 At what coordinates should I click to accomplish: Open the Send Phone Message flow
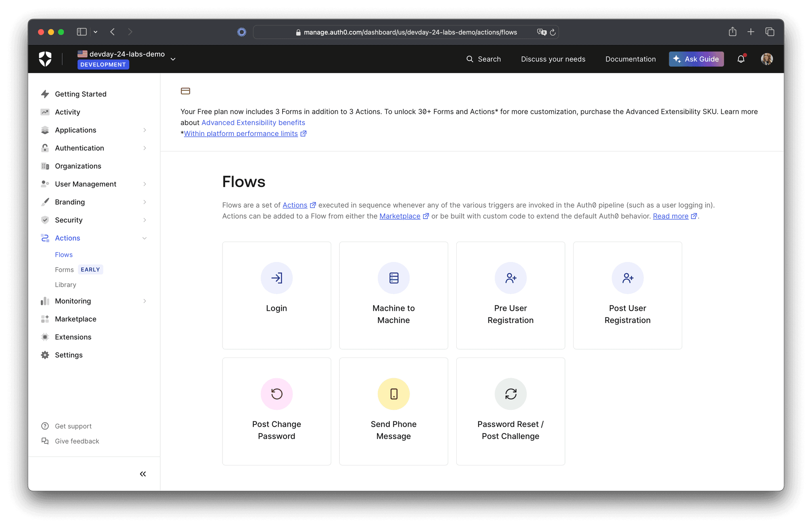pos(393,411)
